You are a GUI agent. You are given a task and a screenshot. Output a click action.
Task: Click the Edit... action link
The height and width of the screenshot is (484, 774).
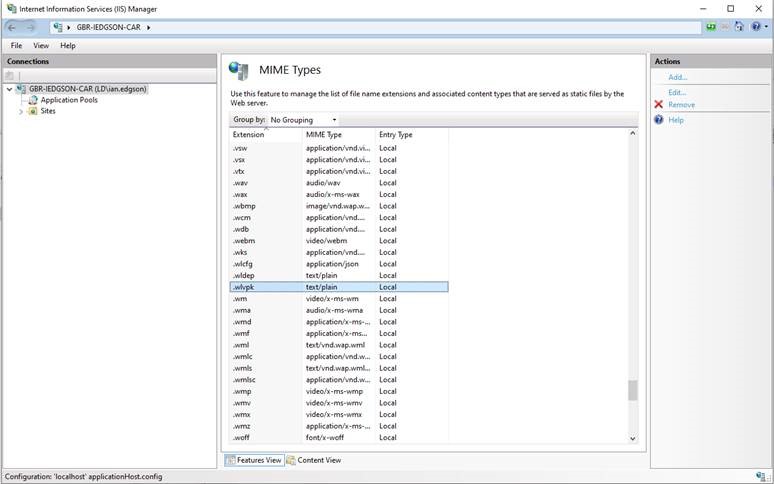coord(677,92)
